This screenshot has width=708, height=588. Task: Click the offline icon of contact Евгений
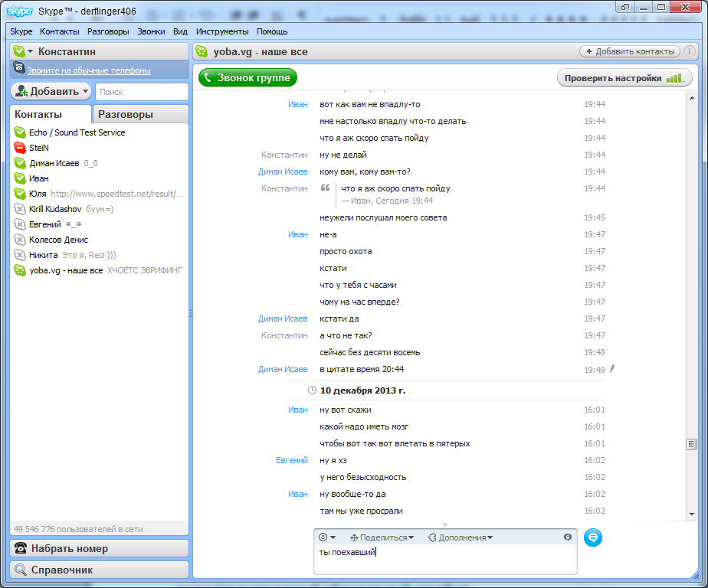20,224
